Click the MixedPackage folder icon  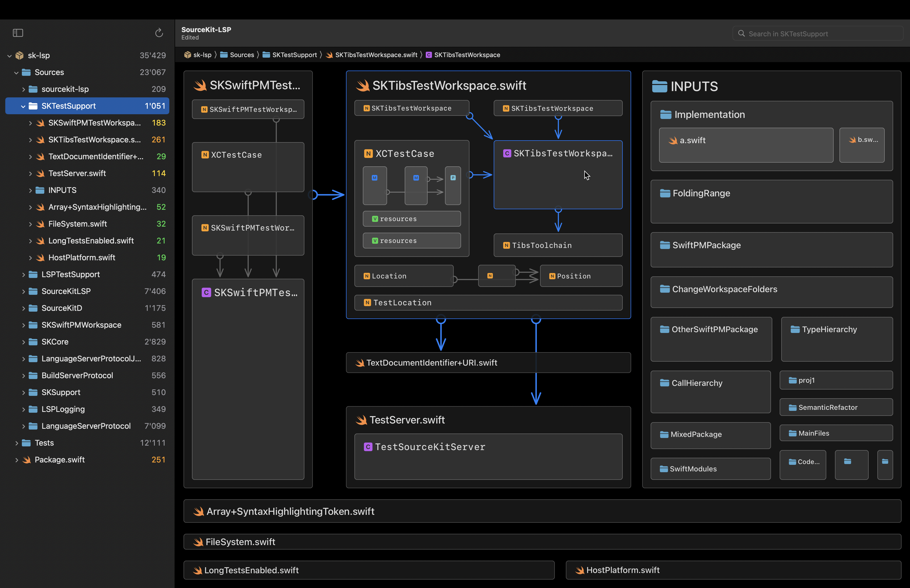(664, 435)
